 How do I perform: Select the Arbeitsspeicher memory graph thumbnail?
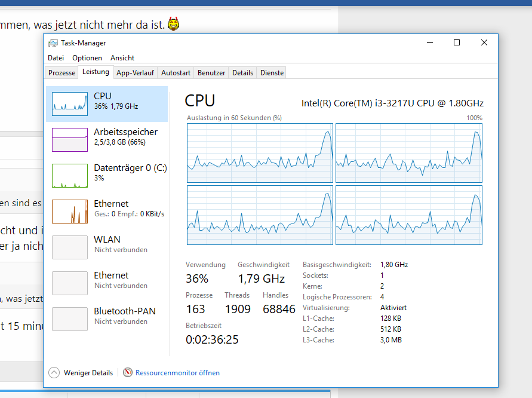tap(70, 140)
